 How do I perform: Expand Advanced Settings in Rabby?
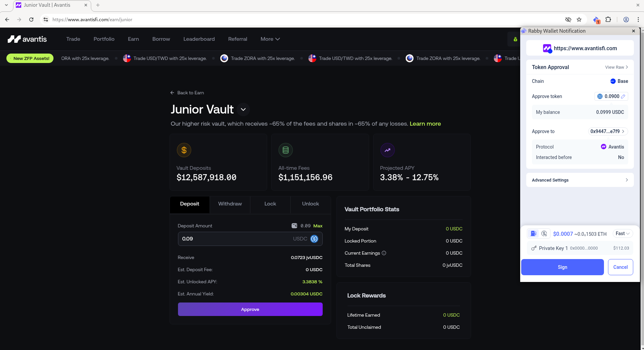pyautogui.click(x=580, y=180)
